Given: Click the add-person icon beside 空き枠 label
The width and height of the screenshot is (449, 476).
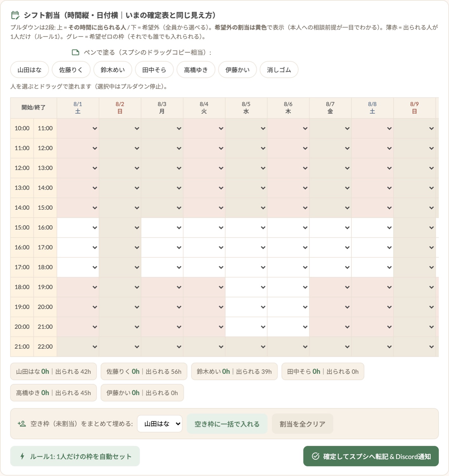Looking at the screenshot, I should click(22, 424).
